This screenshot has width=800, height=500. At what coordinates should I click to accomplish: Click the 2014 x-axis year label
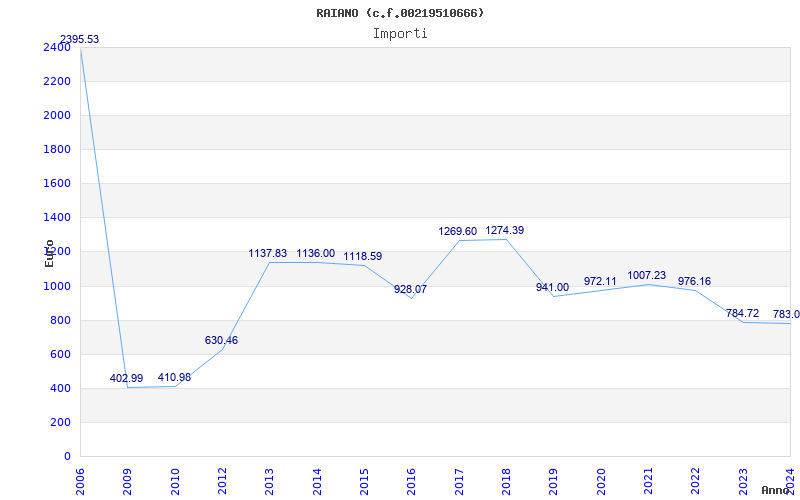[x=317, y=481]
